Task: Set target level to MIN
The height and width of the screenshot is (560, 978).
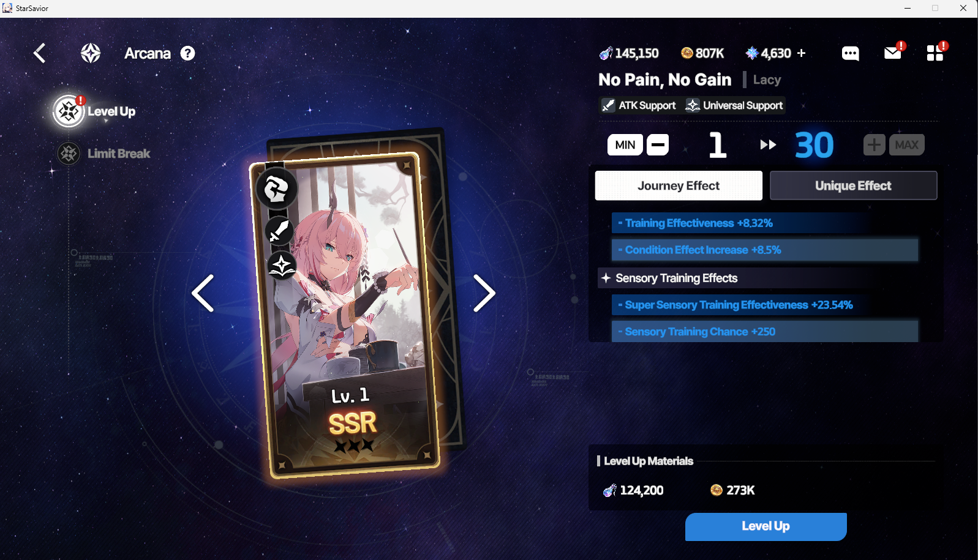Action: click(625, 145)
